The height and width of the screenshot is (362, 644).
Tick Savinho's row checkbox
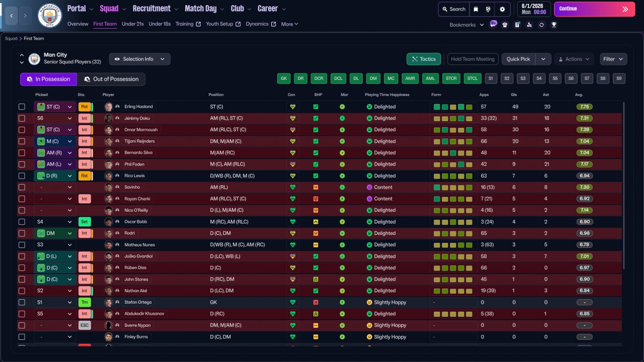pyautogui.click(x=22, y=187)
